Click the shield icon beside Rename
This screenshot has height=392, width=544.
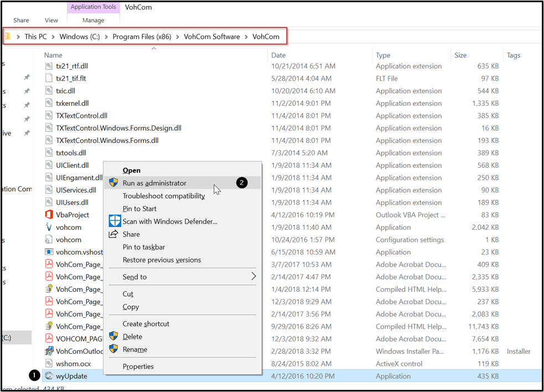click(113, 349)
